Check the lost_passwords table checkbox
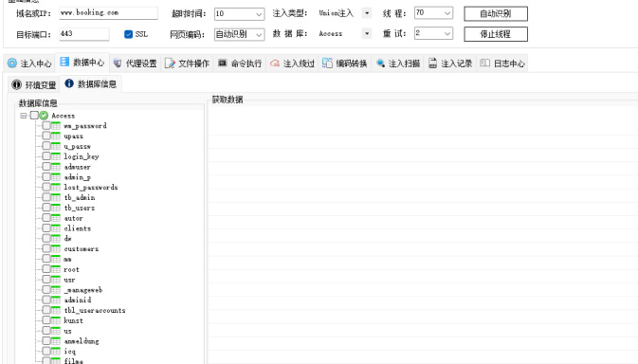 [46, 187]
